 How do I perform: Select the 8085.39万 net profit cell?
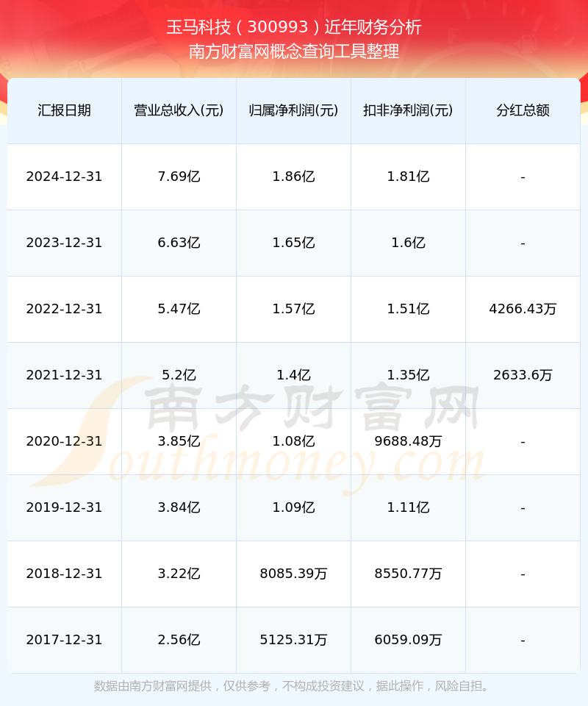pos(294,574)
